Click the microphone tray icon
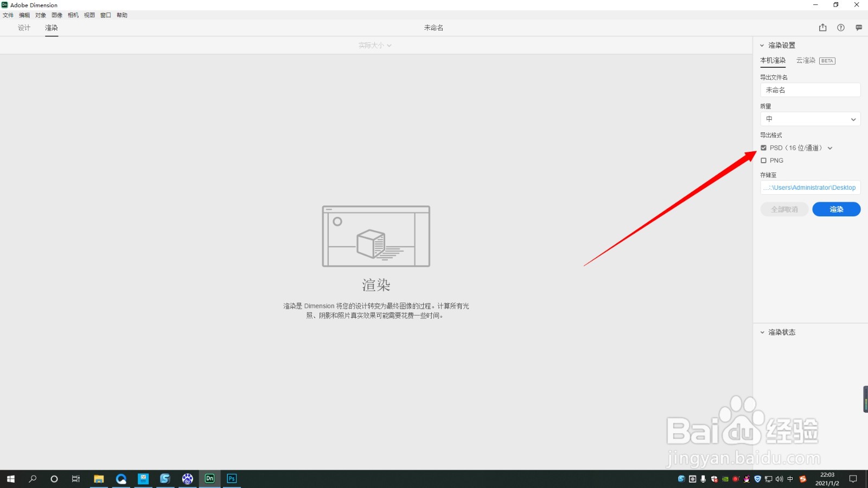Viewport: 868px width, 488px height. 703,479
